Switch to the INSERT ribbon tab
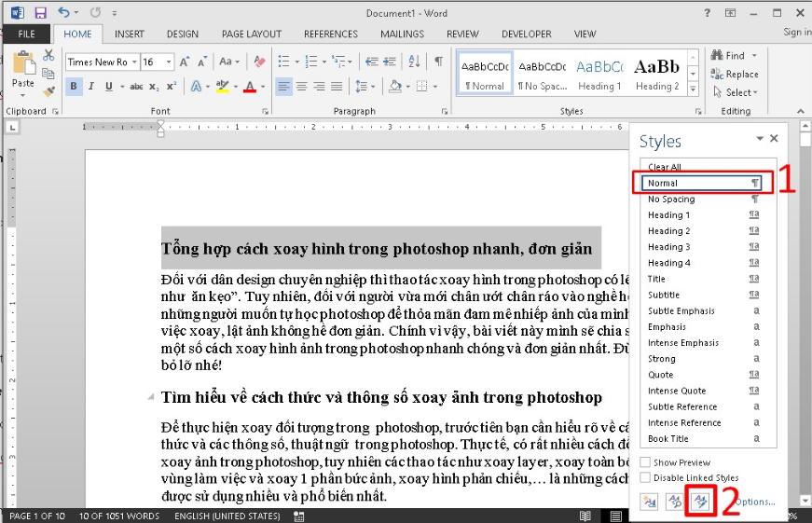 click(129, 34)
